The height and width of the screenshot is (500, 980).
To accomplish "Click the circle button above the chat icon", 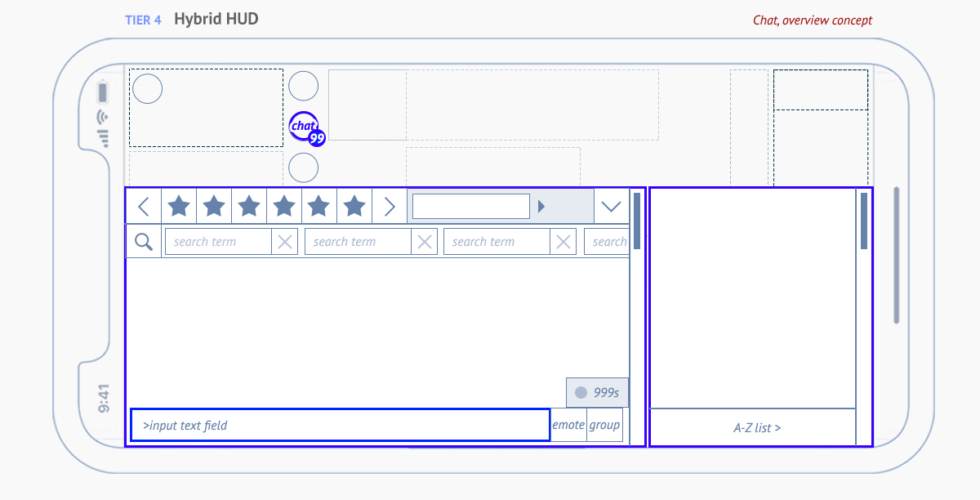I will click(x=304, y=86).
